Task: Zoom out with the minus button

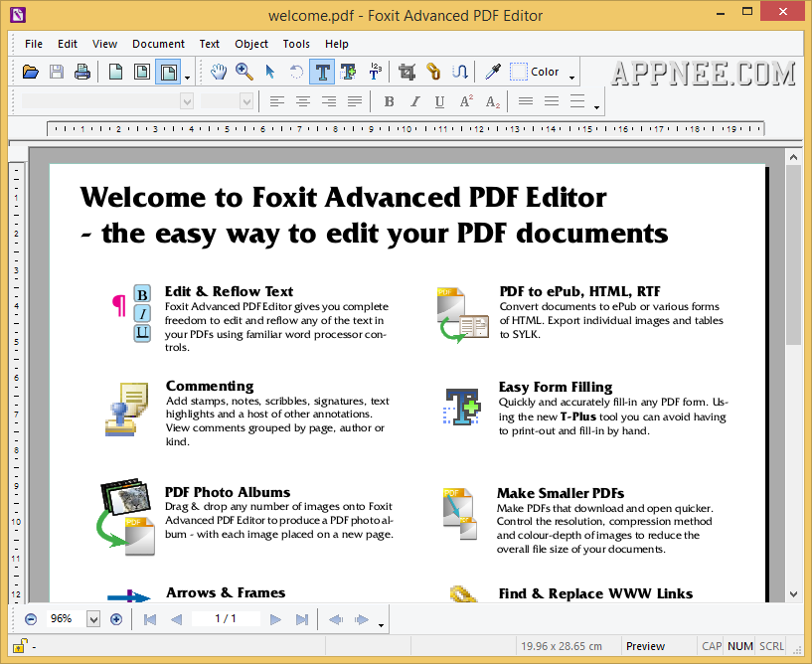Action: click(31, 619)
